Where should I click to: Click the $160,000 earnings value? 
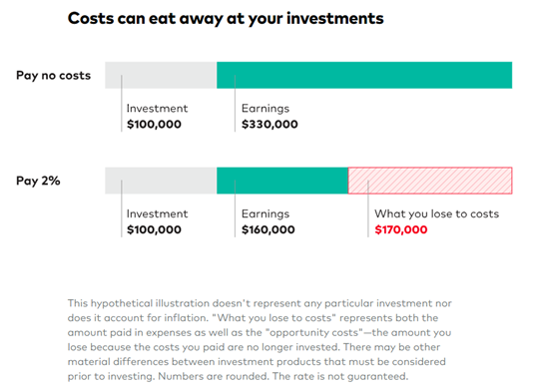pyautogui.click(x=268, y=229)
